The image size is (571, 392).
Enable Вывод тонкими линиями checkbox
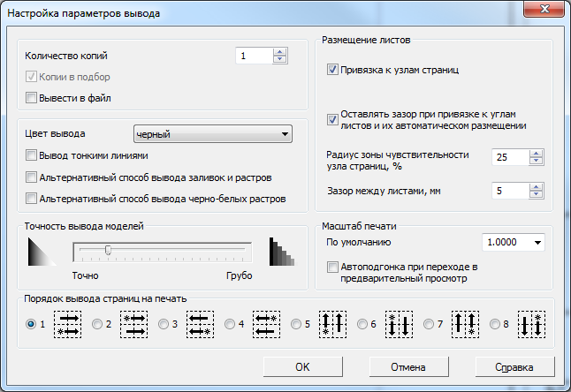33,155
